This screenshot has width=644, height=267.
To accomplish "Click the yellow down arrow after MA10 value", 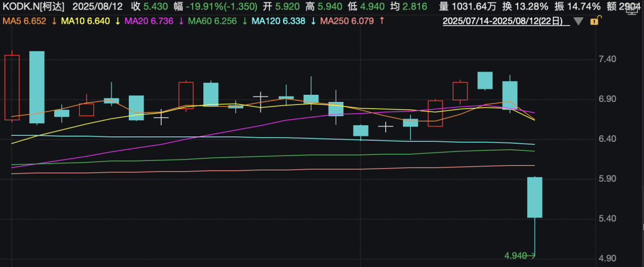I will click(117, 21).
